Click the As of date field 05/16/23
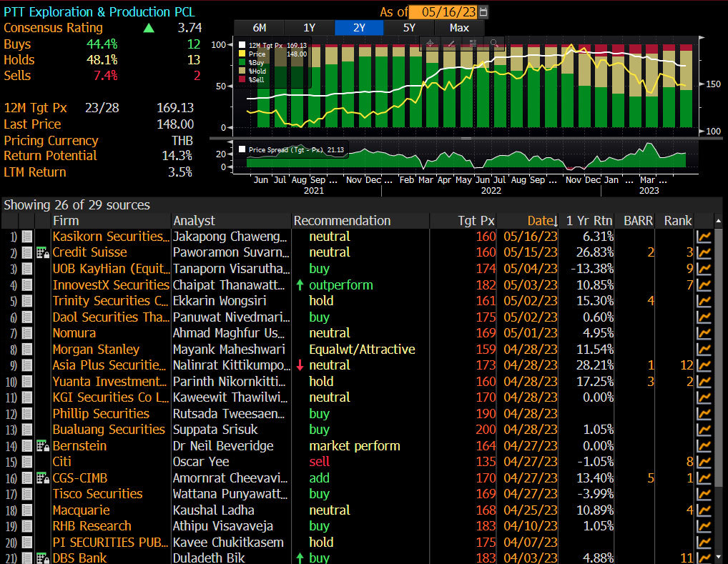This screenshot has width=728, height=564. coord(444,12)
